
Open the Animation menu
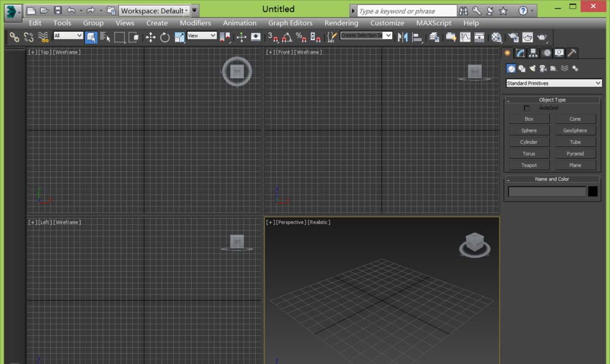(x=240, y=23)
